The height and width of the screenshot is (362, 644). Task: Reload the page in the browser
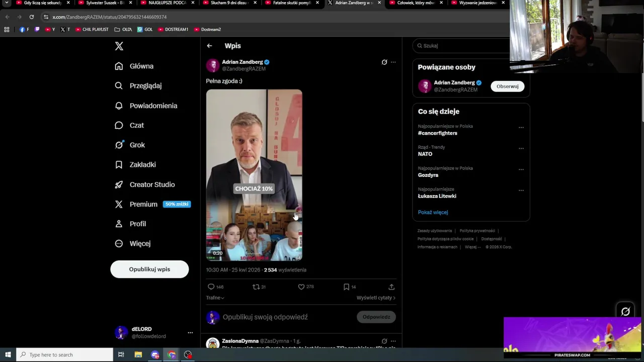[x=31, y=17]
